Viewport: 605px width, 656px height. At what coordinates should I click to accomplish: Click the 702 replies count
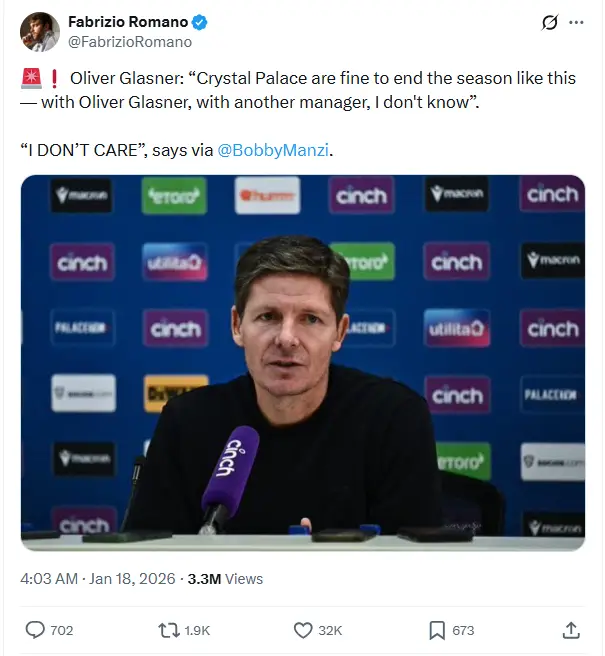tap(62, 630)
